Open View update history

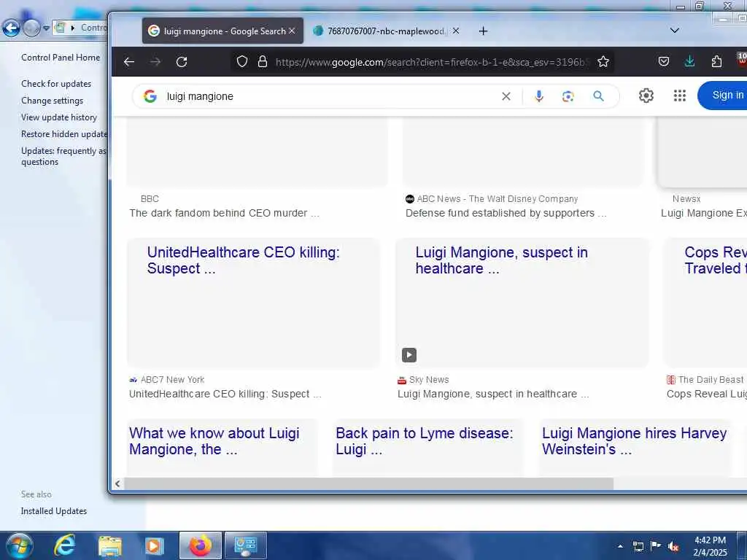coord(58,117)
